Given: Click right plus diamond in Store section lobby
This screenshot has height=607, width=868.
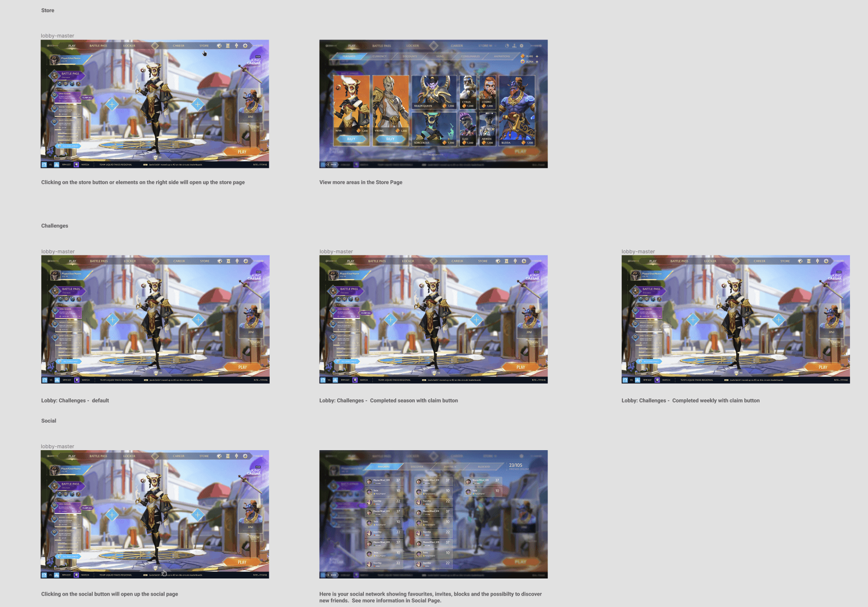Looking at the screenshot, I should coord(198,104).
